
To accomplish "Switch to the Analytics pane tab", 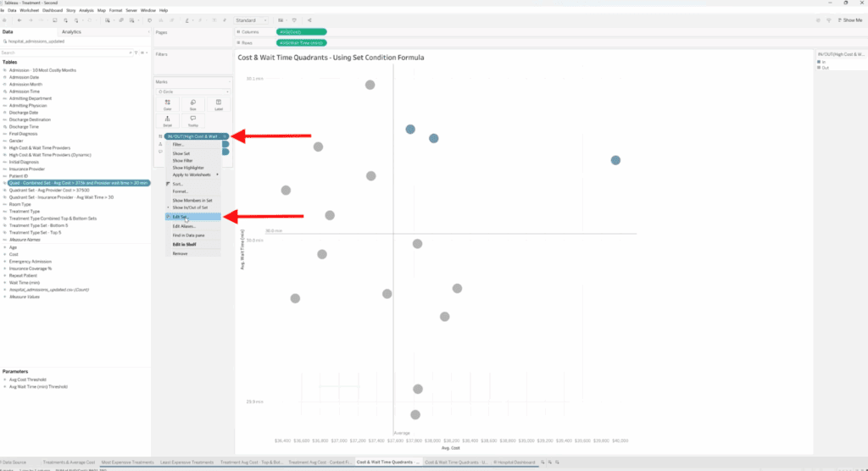I will pos(71,32).
